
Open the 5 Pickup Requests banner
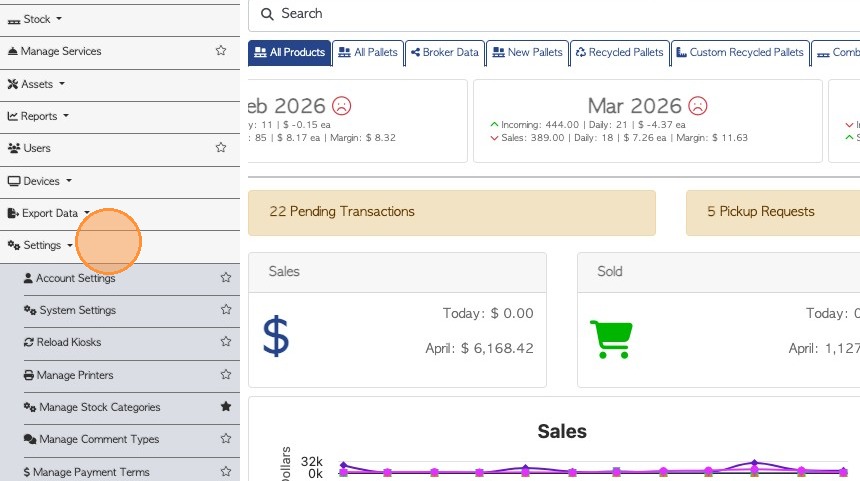pyautogui.click(x=760, y=212)
